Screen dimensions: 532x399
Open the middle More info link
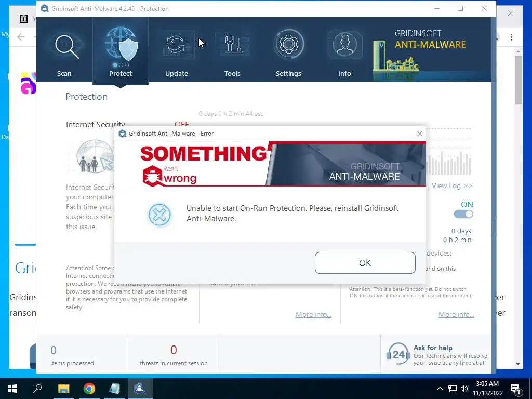click(x=313, y=314)
